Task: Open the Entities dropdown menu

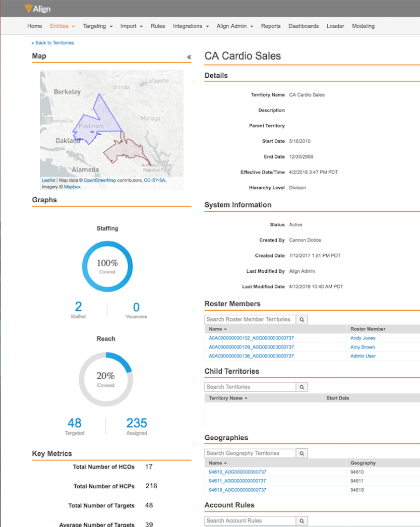Action: pyautogui.click(x=63, y=26)
